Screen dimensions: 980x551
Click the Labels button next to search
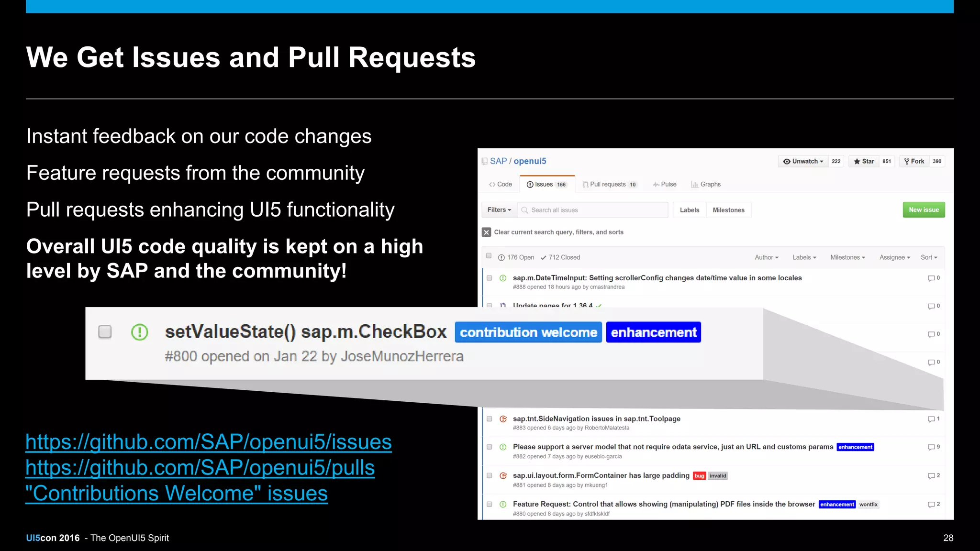coord(689,210)
